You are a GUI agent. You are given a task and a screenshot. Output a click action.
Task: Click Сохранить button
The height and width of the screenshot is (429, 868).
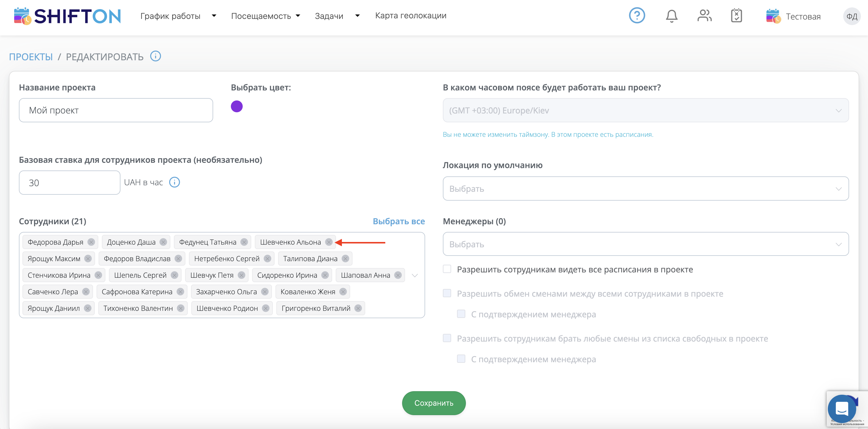434,403
